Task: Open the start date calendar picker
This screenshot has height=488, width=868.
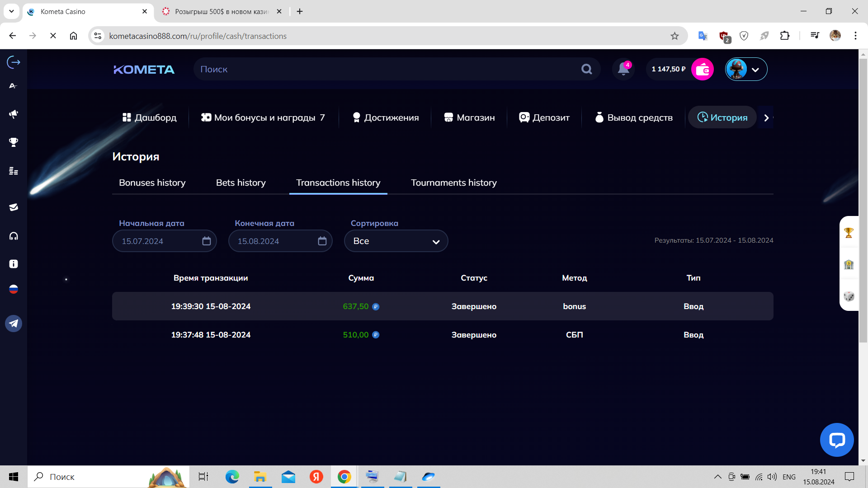Action: pyautogui.click(x=206, y=241)
